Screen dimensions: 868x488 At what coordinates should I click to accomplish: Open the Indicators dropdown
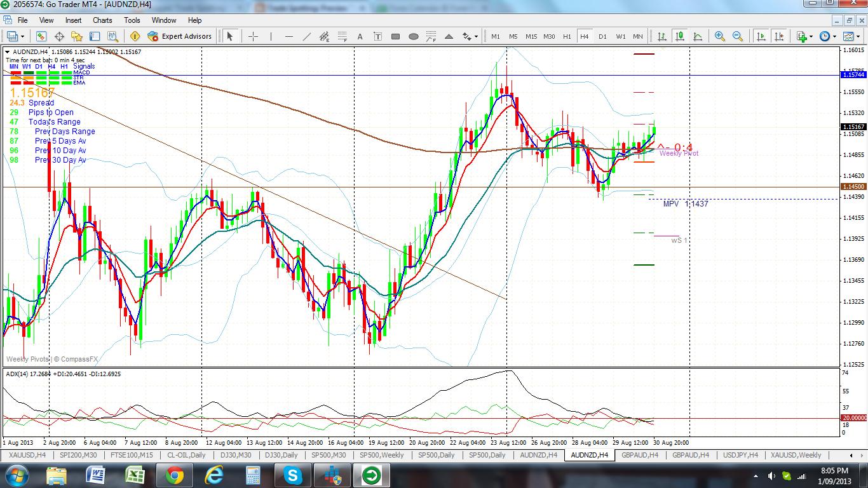802,36
